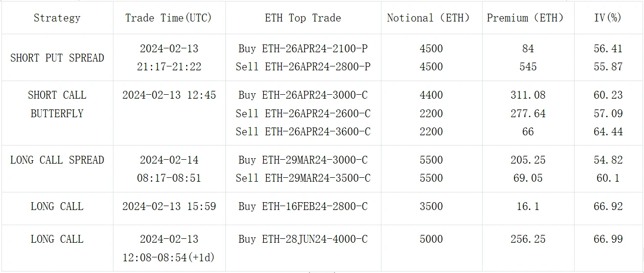The width and height of the screenshot is (644, 273).
Task: Click the SHORT CALL BUTTERFLY strategy cell
Action: [x=57, y=104]
